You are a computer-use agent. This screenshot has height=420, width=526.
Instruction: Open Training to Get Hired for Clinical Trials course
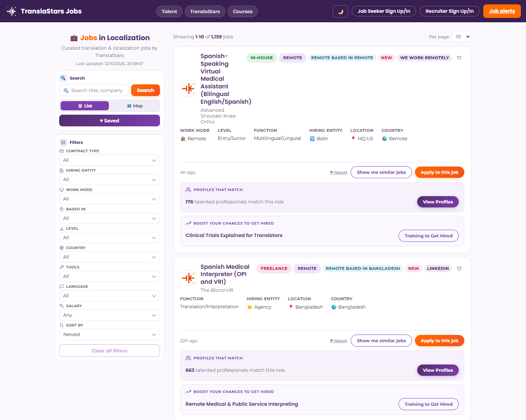tap(428, 236)
